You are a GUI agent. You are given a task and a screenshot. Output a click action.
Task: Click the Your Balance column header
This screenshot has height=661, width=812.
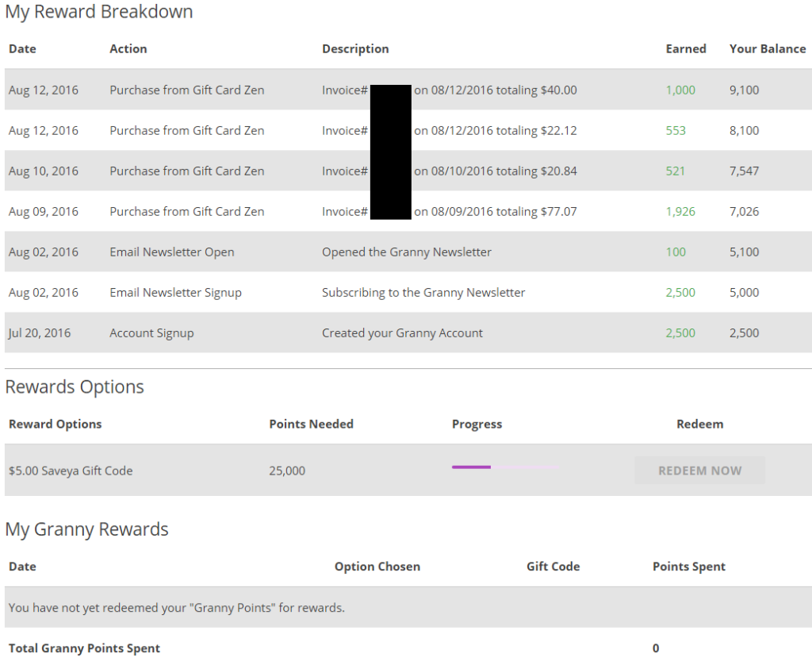767,49
